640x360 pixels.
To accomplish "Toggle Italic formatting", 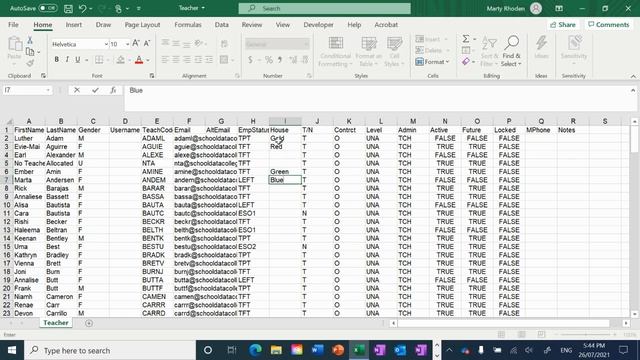I will (x=67, y=60).
